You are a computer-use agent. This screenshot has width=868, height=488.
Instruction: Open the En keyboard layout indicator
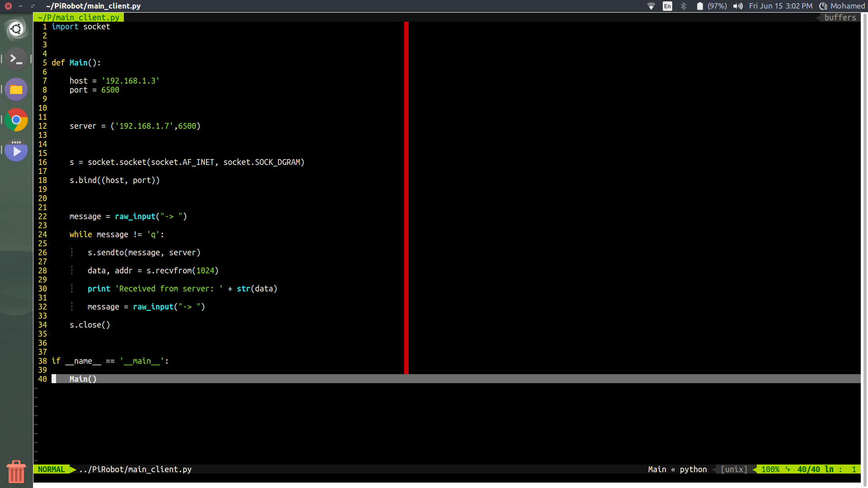point(667,6)
